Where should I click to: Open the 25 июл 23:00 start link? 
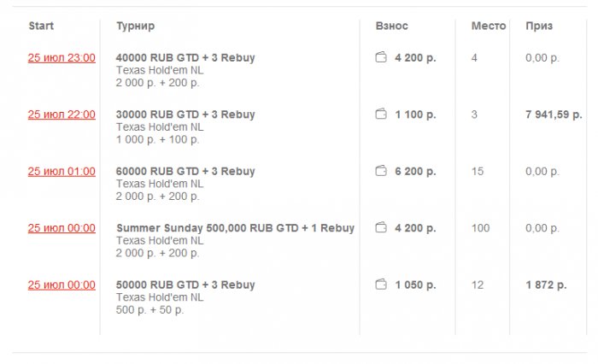click(62, 58)
